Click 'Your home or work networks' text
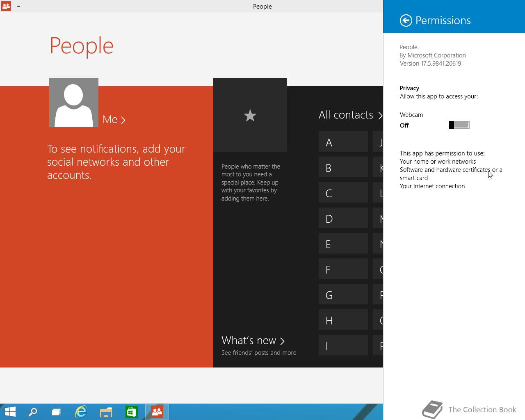Viewport: 525px width, 420px height. click(x=438, y=162)
